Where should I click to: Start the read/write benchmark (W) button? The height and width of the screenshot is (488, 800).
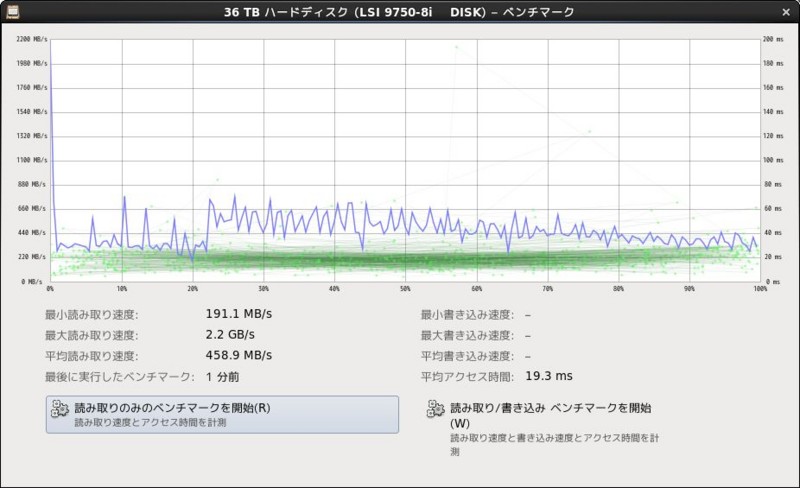544,428
